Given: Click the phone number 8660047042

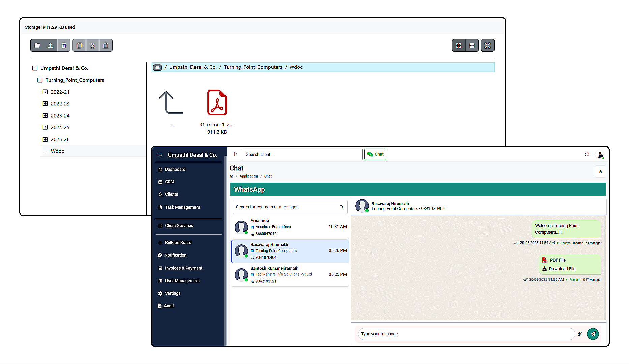Looking at the screenshot, I should 266,234.
